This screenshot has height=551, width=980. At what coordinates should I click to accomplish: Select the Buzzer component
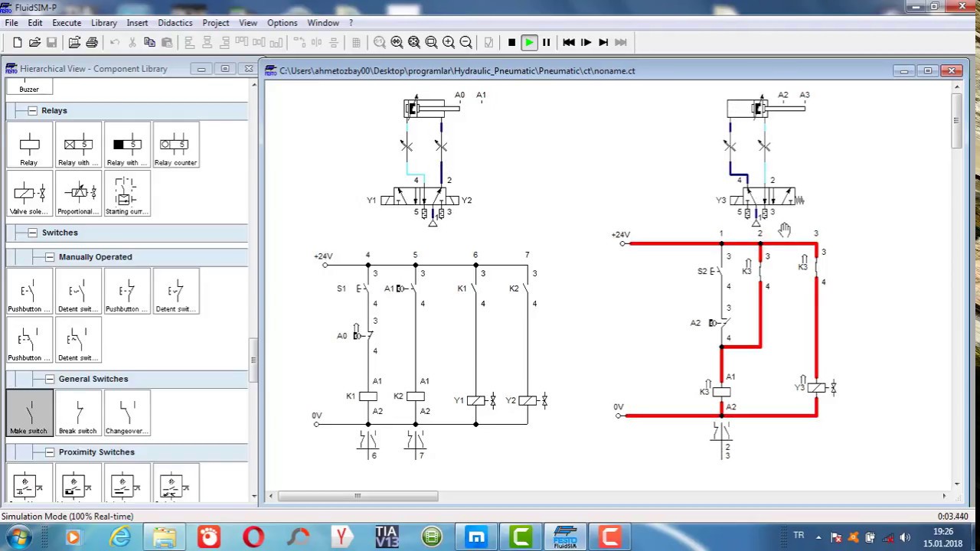[x=29, y=88]
